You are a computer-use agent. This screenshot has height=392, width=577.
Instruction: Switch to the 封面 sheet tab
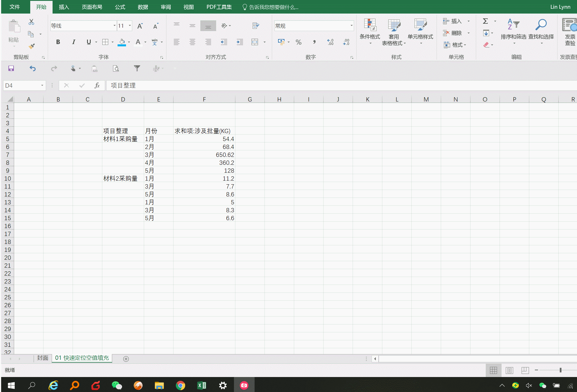(x=42, y=358)
